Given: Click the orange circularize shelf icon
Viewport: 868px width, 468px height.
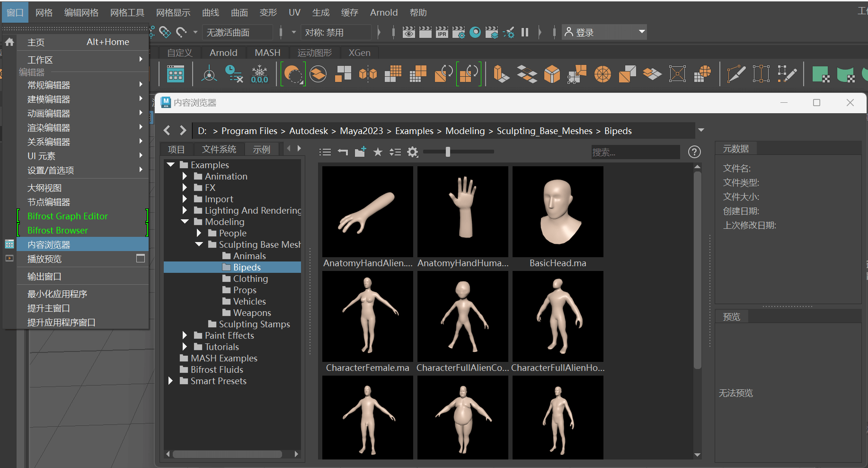Looking at the screenshot, I should (x=602, y=74).
